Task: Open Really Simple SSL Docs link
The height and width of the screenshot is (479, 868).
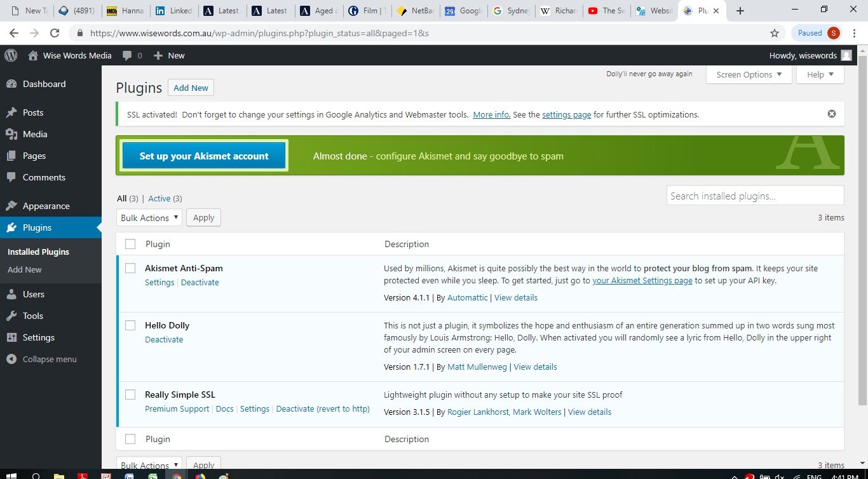Action: [224, 408]
